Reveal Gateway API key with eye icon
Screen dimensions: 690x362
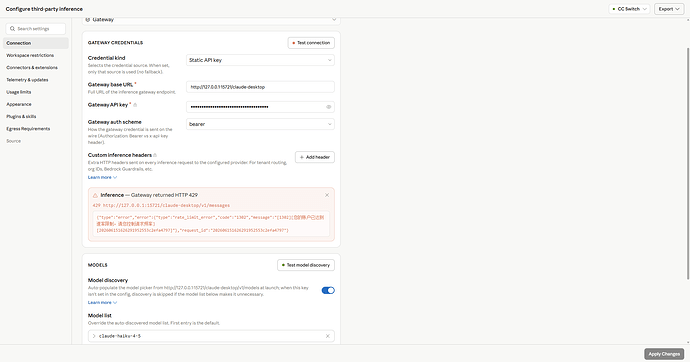click(328, 107)
